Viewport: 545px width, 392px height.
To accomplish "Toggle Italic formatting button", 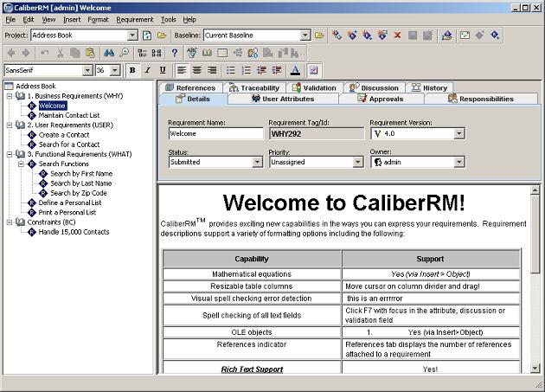I will coord(147,70).
